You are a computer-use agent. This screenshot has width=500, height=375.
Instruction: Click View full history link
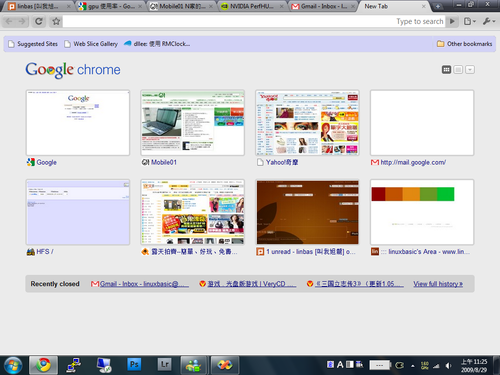click(x=438, y=284)
